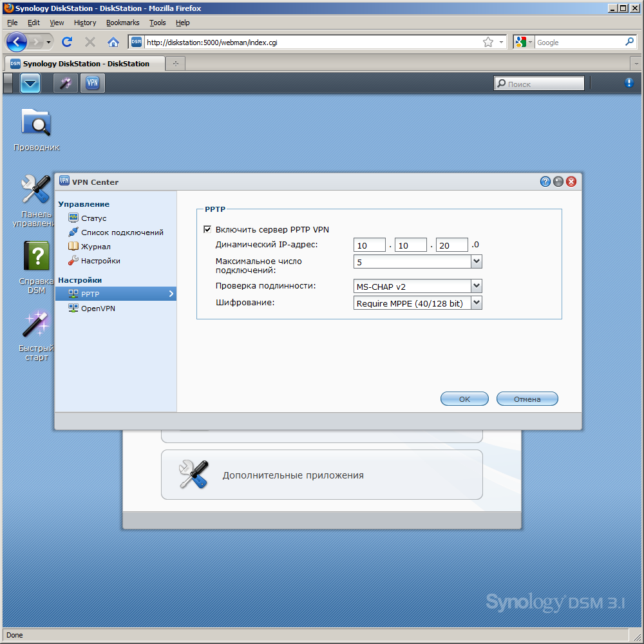The height and width of the screenshot is (644, 644).
Task: Open the DSM main menu dropdown button
Action: click(x=30, y=83)
